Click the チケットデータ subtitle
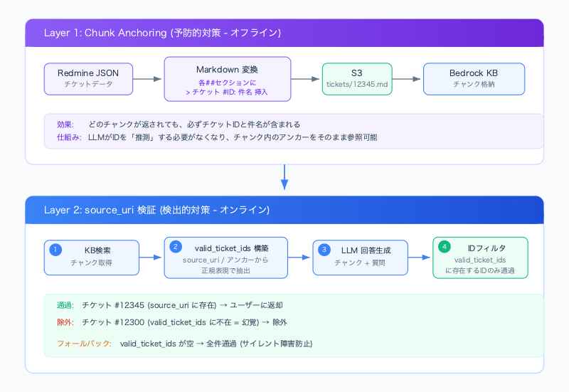 pos(88,84)
